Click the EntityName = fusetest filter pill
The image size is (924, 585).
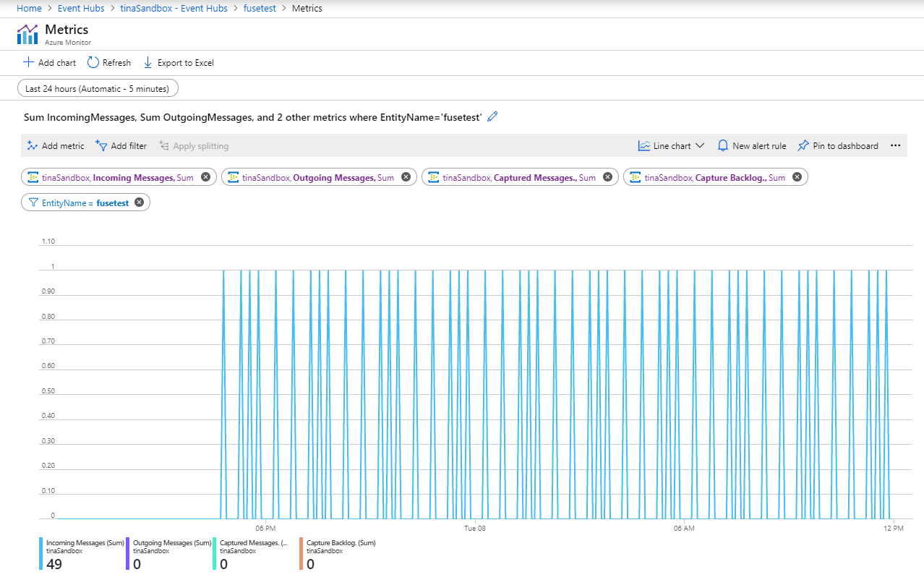tap(85, 202)
